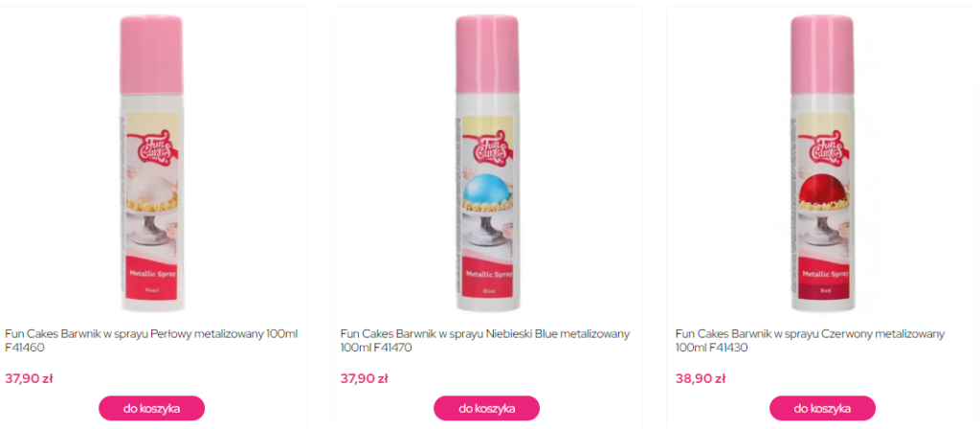Open Niebieski Blue metalizowany F41470 title

click(x=485, y=341)
